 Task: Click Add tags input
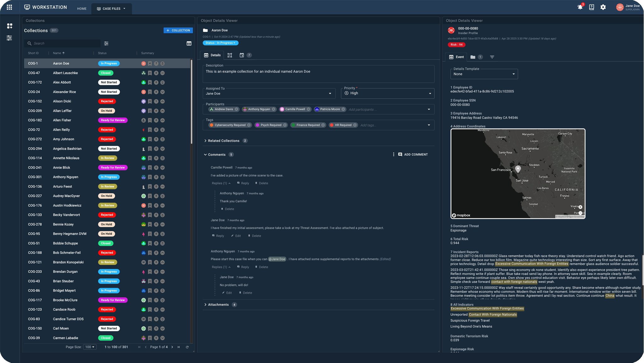point(368,125)
